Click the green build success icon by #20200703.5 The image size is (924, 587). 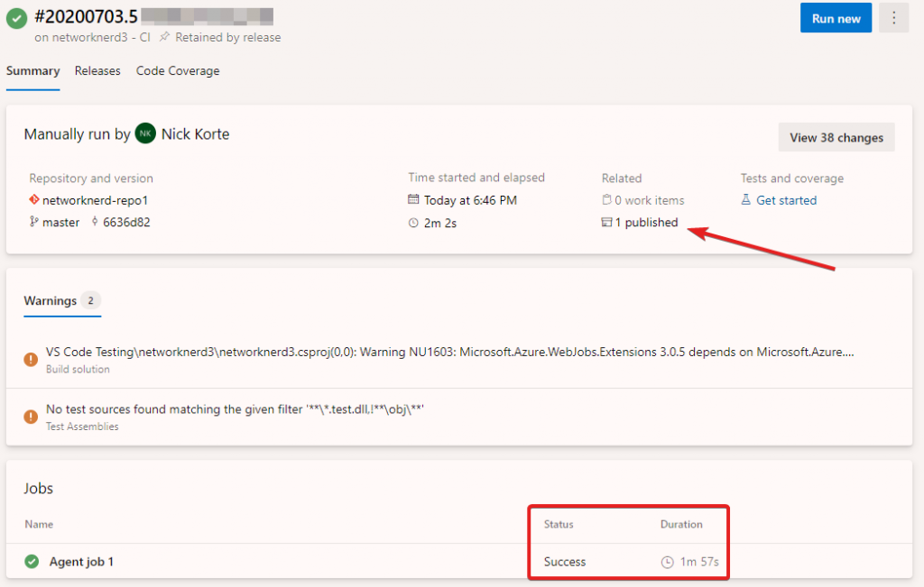pyautogui.click(x=16, y=18)
